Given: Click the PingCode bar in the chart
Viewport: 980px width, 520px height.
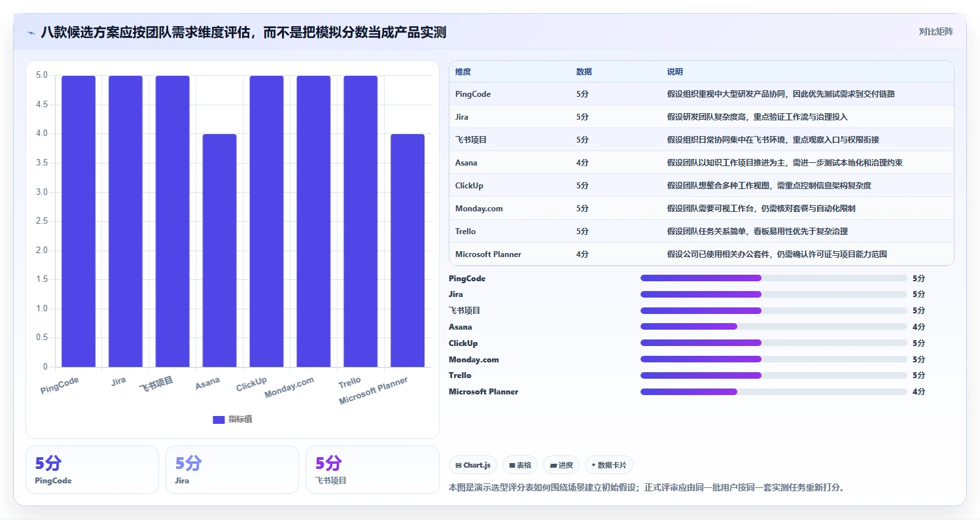Looking at the screenshot, I should coord(79,221).
